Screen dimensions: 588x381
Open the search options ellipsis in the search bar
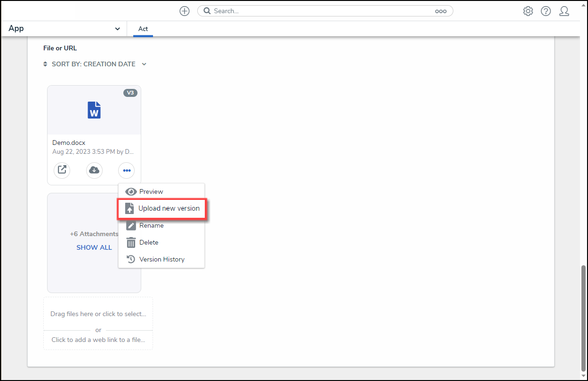click(441, 11)
